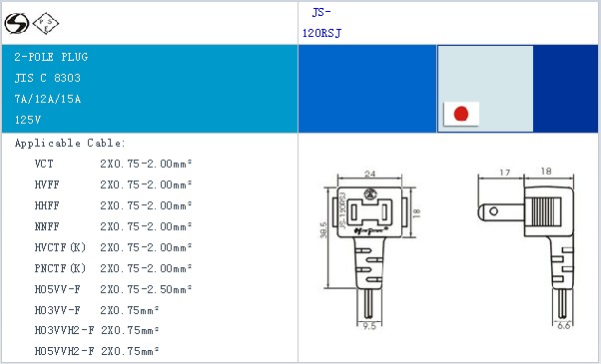Screen dimensions: 601x364
Task: Click the 38.5 height dimension label
Action: tap(323, 230)
